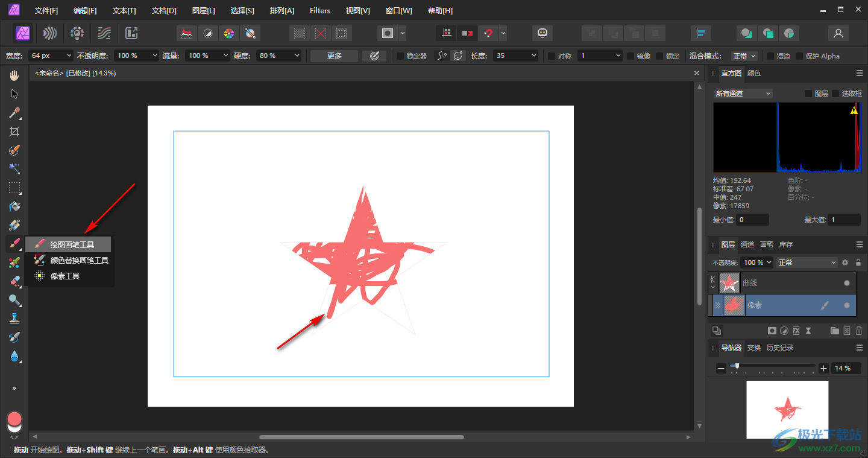
Task: Switch to the 历史记录 tab
Action: [780, 348]
